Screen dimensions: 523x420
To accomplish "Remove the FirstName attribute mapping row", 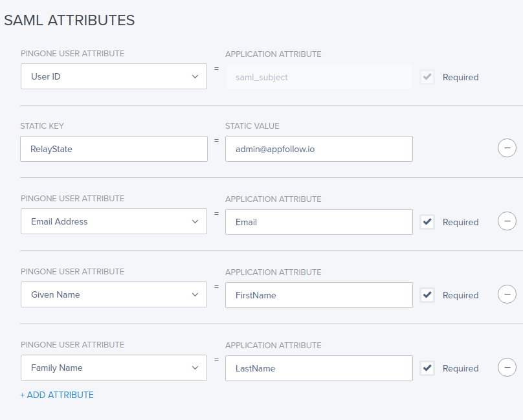I will pos(507,294).
